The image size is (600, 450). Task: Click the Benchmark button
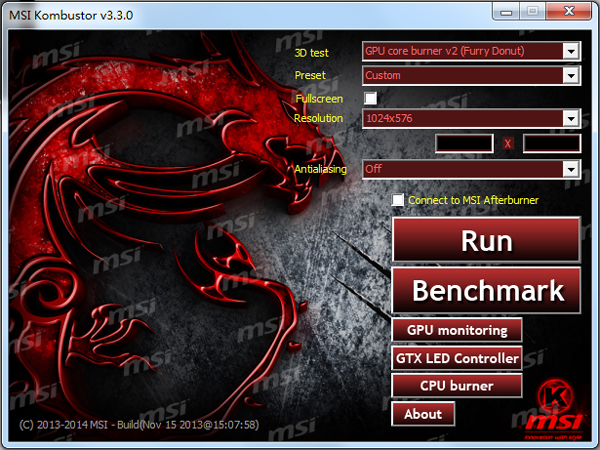486,290
